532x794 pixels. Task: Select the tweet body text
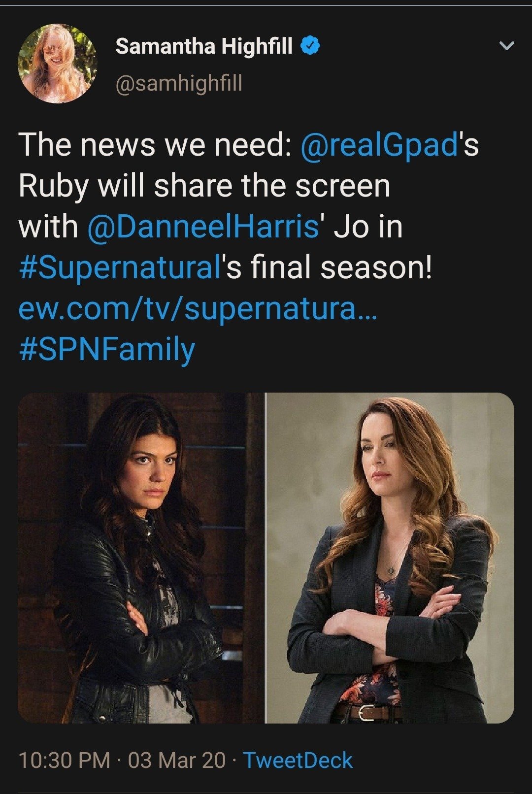tap(249, 248)
